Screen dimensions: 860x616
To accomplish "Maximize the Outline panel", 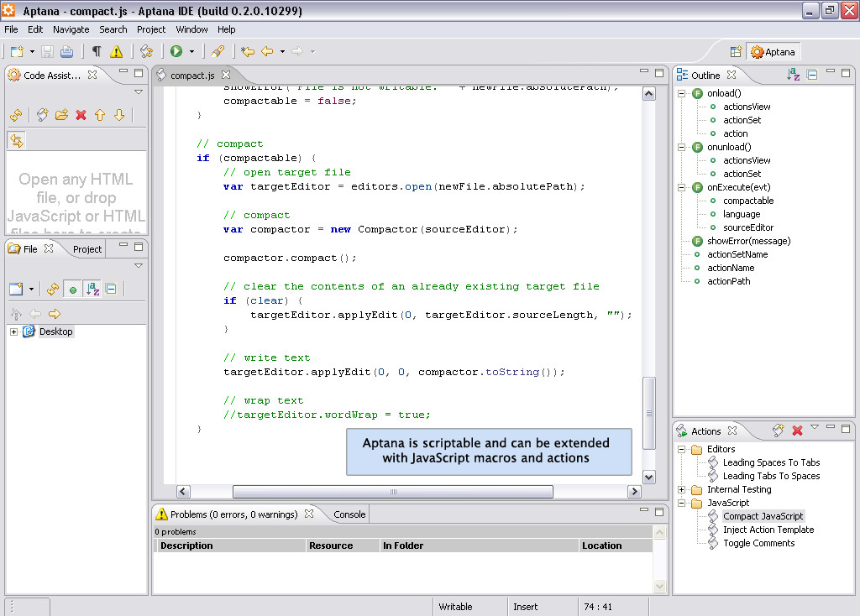I will (846, 73).
